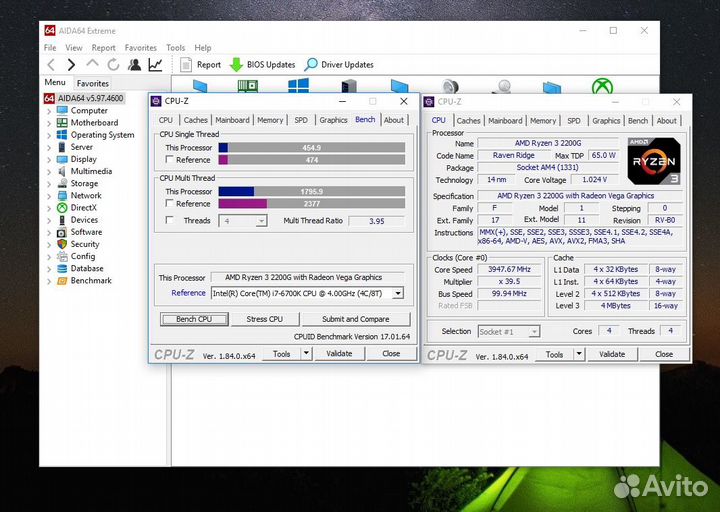Expand the Storage tree node

click(49, 184)
